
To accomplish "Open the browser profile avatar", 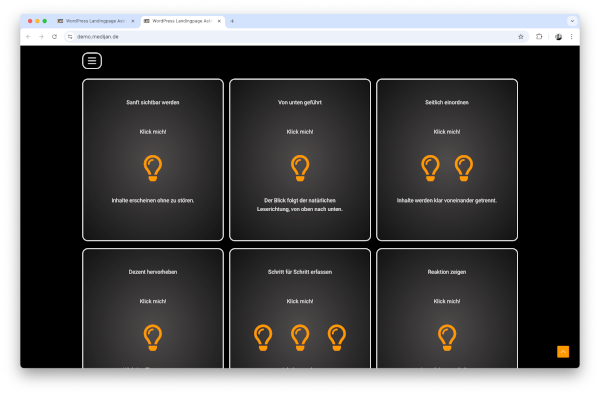I will [x=558, y=37].
